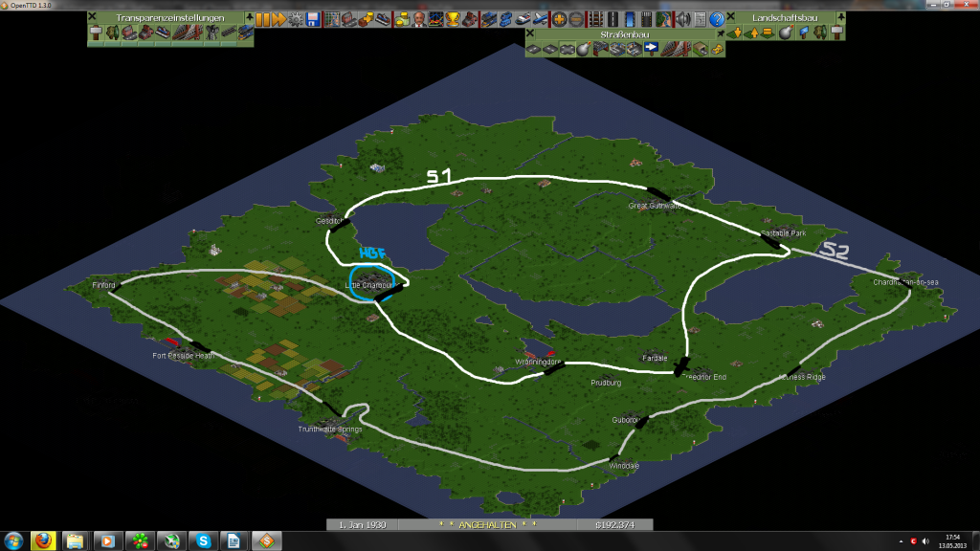The height and width of the screenshot is (551, 980).
Task: Toggle transparency for station buildings
Action: (x=163, y=32)
